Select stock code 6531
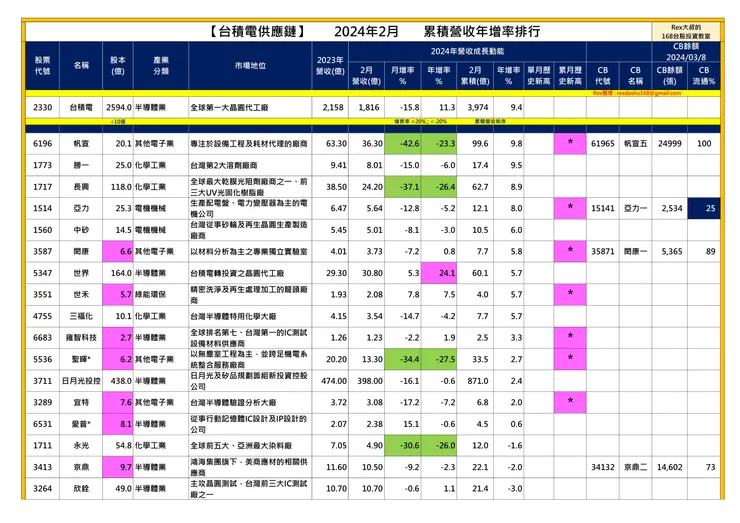This screenshot has width=740, height=523. 42,424
